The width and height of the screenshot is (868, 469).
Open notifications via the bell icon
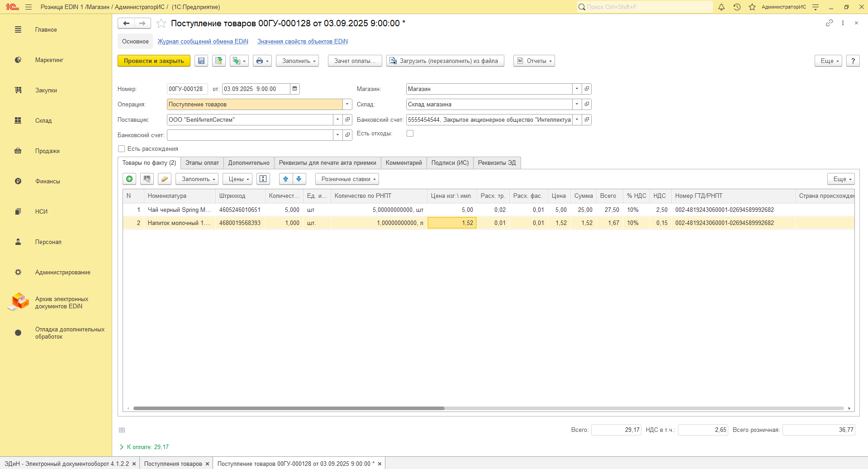coord(721,7)
